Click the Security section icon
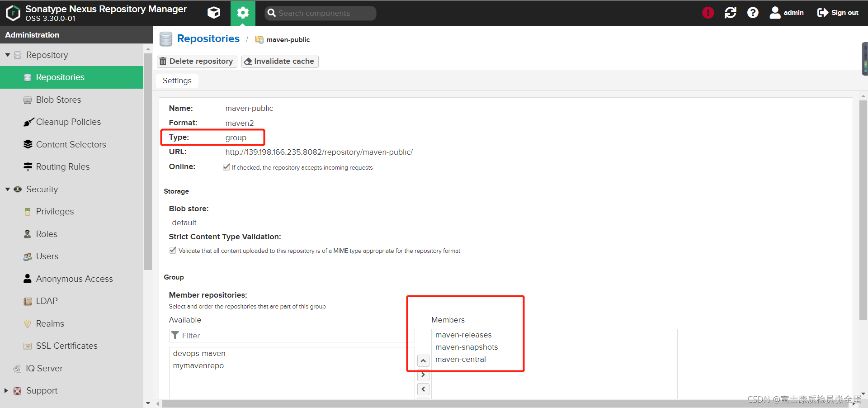868x408 pixels. click(18, 189)
